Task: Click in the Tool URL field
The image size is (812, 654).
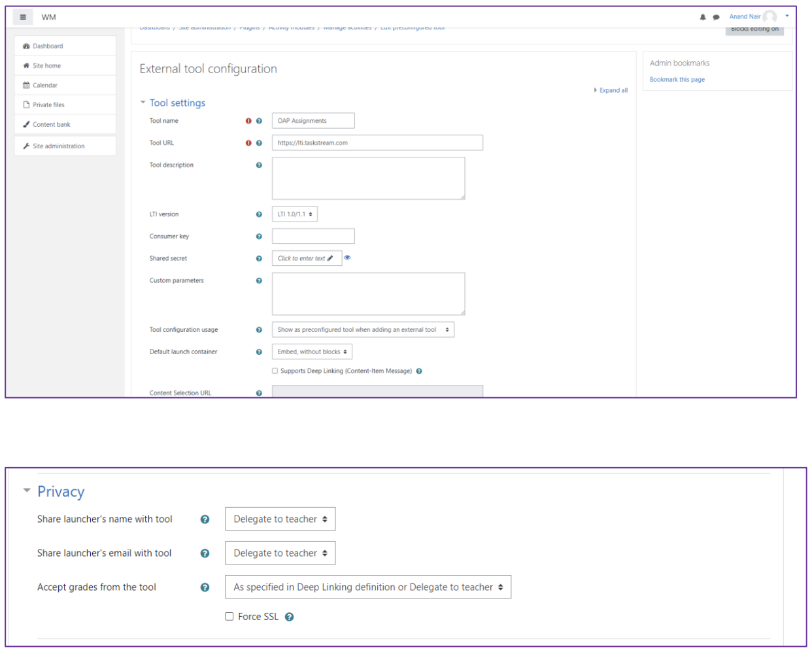Action: pyautogui.click(x=377, y=143)
